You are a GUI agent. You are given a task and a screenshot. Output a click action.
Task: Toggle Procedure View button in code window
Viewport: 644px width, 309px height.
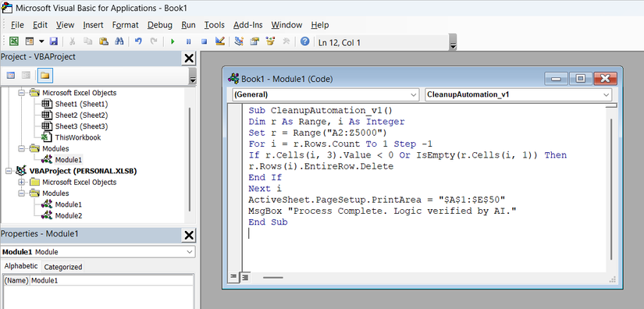(x=233, y=278)
